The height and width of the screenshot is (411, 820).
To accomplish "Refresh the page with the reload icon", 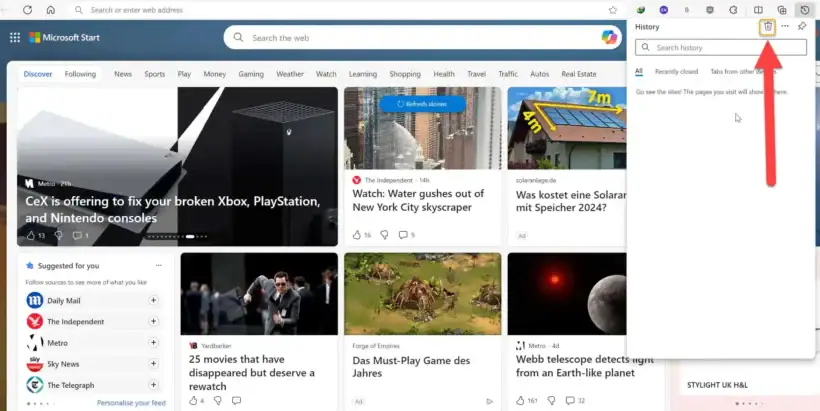I will [27, 10].
